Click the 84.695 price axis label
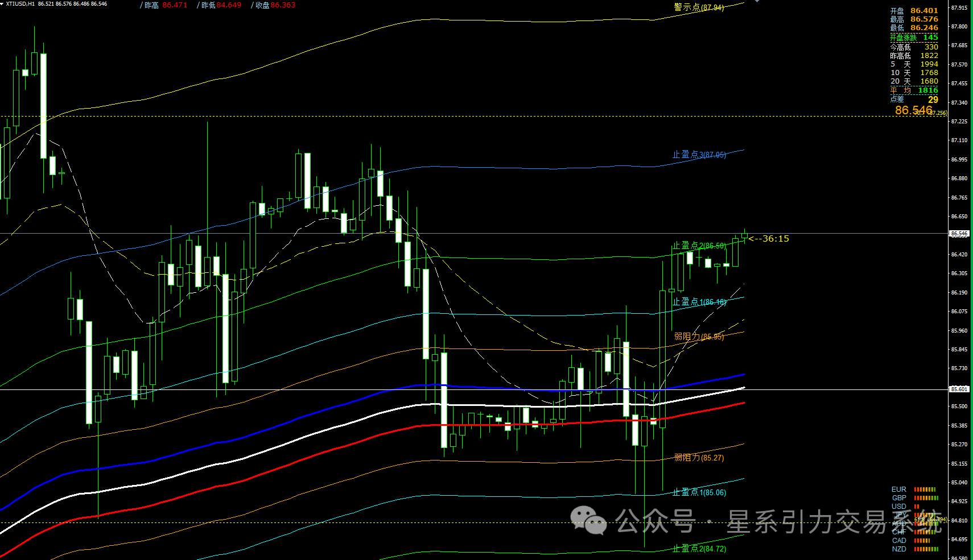Screen dimensions: 973x560 tap(959, 539)
